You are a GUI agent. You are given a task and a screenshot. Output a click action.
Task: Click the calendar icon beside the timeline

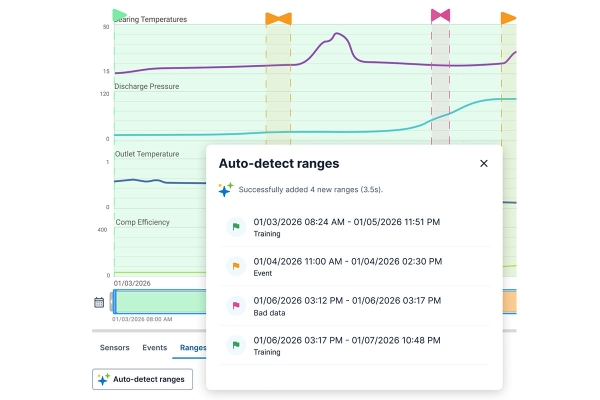point(99,302)
